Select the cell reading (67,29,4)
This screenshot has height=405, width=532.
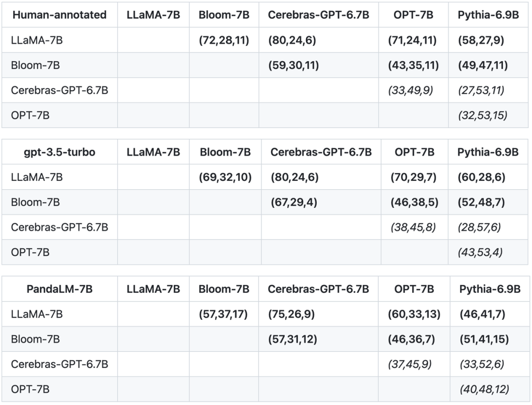pos(294,202)
